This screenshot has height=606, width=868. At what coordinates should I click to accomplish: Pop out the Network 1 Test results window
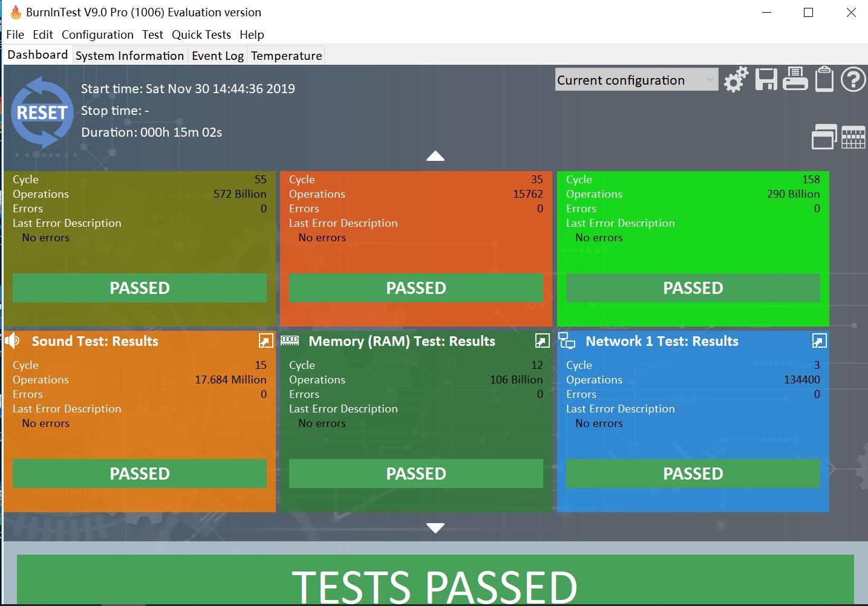pyautogui.click(x=819, y=341)
